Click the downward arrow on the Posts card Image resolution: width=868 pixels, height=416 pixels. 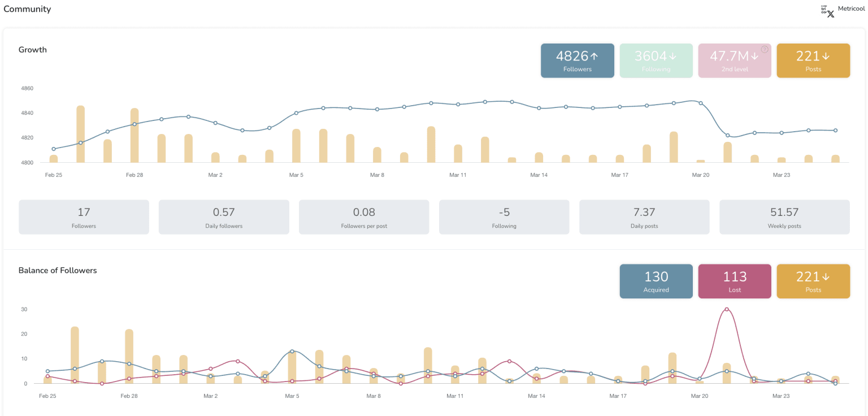(x=826, y=56)
